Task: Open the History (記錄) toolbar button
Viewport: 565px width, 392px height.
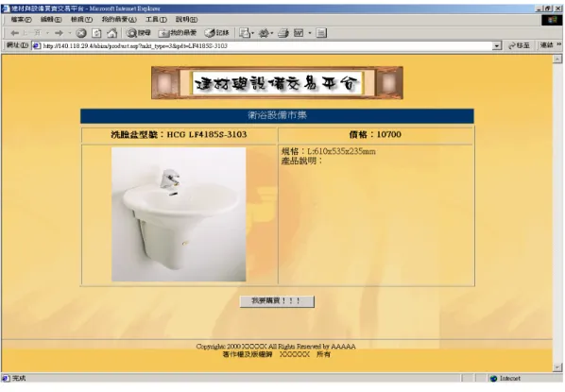Action: [217, 33]
